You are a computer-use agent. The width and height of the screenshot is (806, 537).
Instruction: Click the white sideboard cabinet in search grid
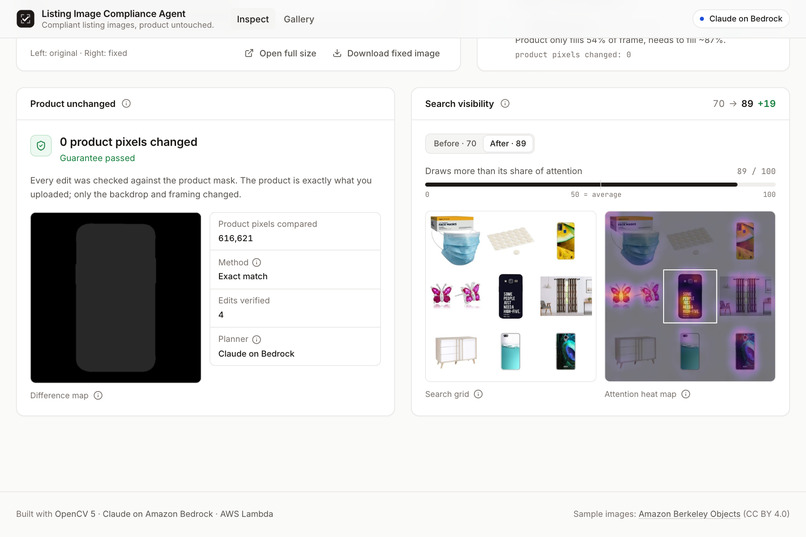(x=455, y=351)
